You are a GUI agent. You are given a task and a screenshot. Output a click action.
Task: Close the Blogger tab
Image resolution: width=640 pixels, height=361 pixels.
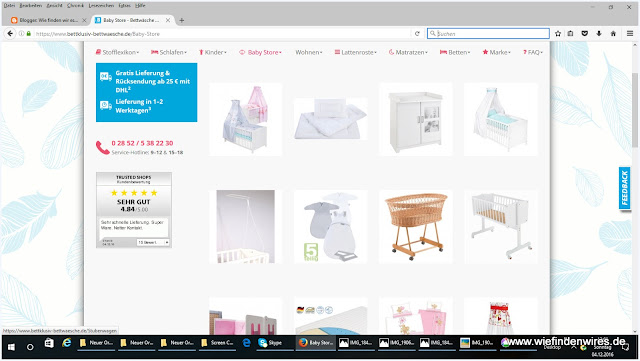coord(84,20)
